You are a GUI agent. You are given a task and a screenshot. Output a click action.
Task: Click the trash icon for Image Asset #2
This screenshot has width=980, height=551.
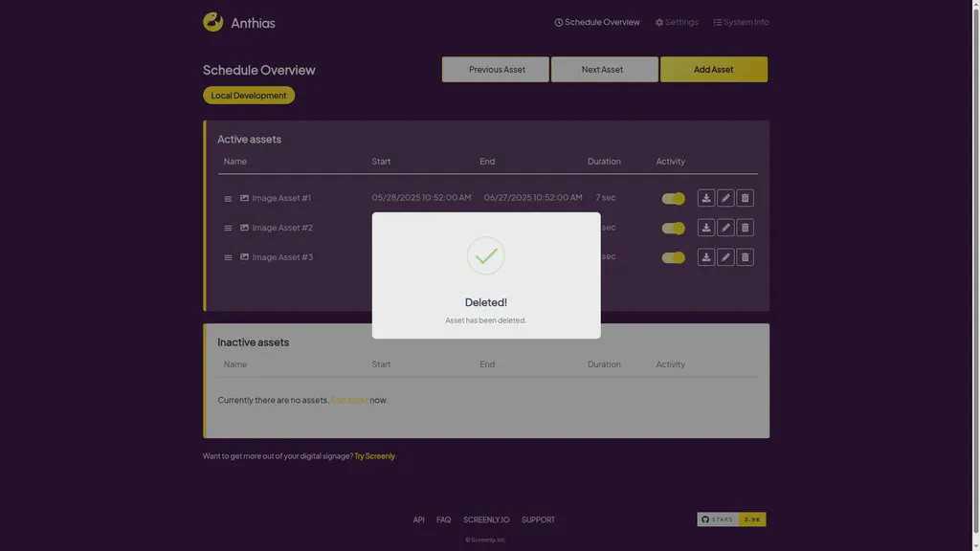coord(745,227)
